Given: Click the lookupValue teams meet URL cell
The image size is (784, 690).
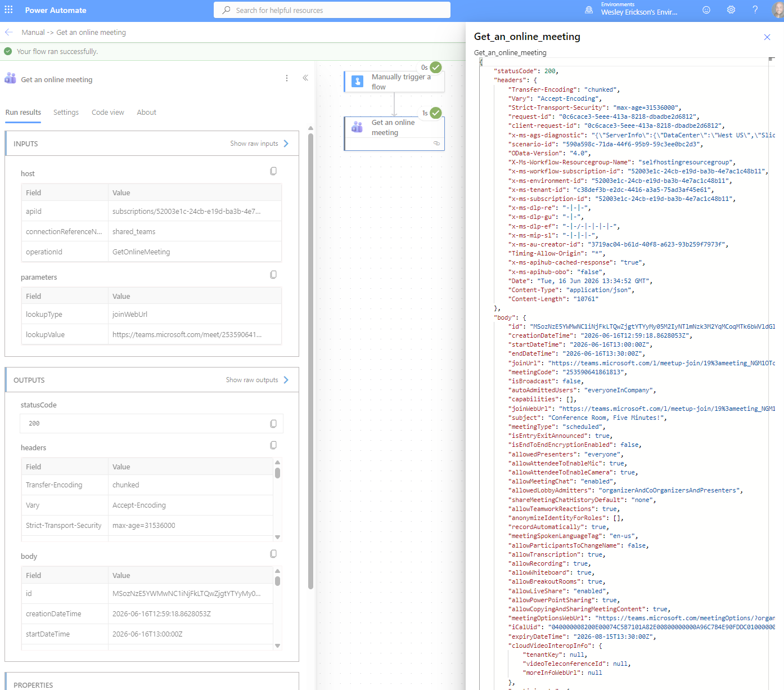Looking at the screenshot, I should pos(195,334).
